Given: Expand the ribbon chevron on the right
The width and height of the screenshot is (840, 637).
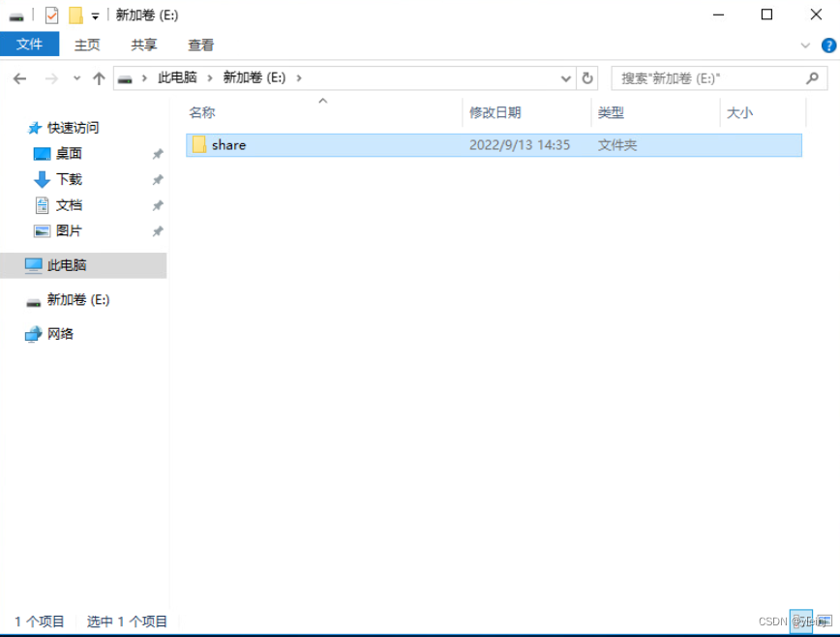Looking at the screenshot, I should click(805, 45).
